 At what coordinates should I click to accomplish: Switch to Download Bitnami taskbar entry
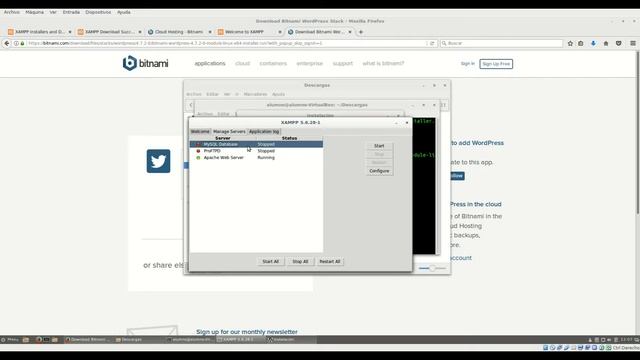coord(88,340)
